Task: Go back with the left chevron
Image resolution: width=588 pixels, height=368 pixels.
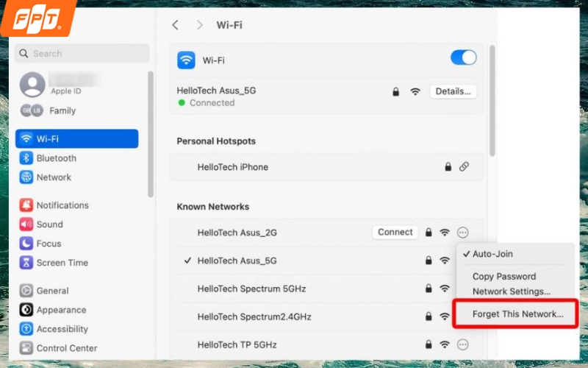Action: click(175, 25)
